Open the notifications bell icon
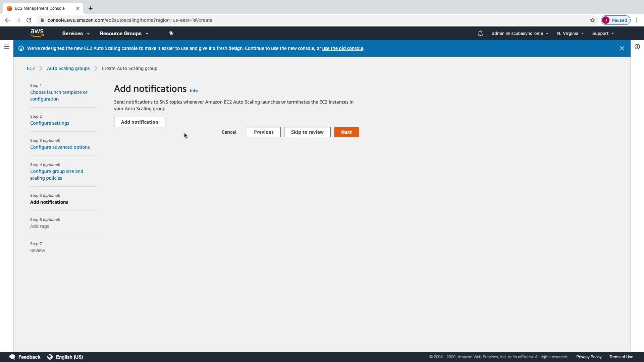Image resolution: width=644 pixels, height=362 pixels. (x=480, y=33)
